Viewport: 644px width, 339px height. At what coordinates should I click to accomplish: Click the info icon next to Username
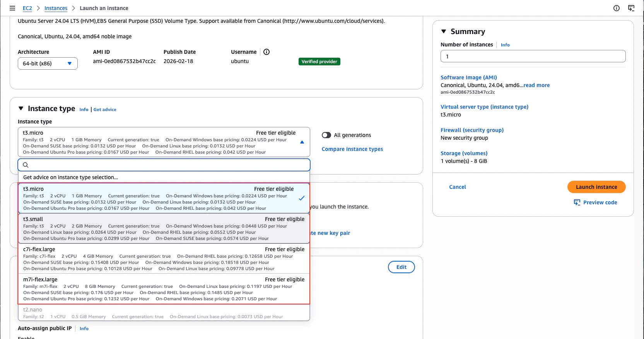tap(266, 52)
